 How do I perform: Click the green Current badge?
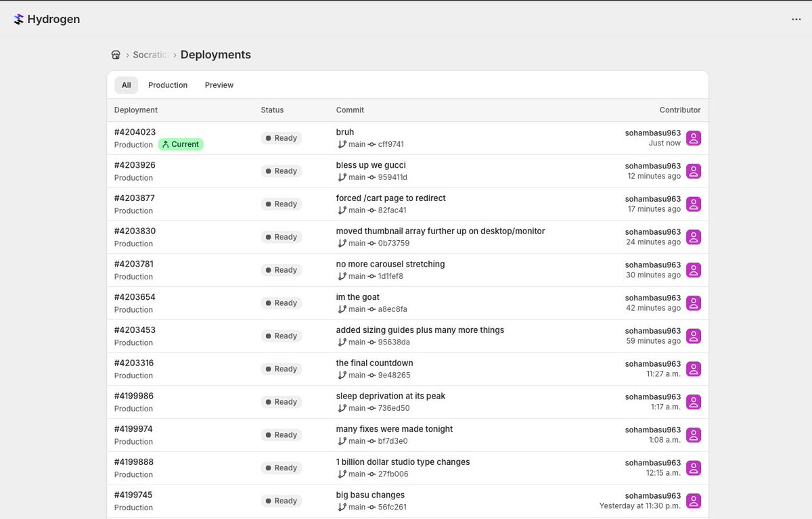click(181, 144)
